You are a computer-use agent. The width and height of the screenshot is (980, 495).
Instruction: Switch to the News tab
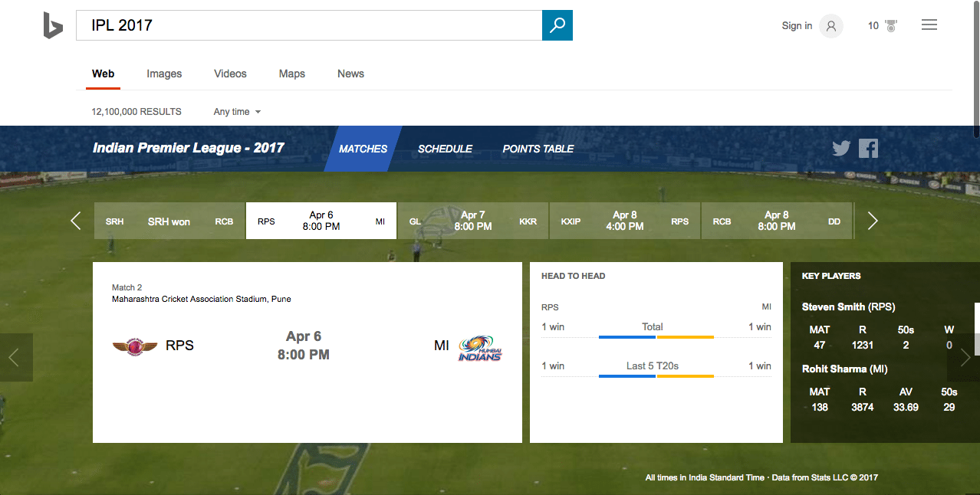[x=350, y=74]
